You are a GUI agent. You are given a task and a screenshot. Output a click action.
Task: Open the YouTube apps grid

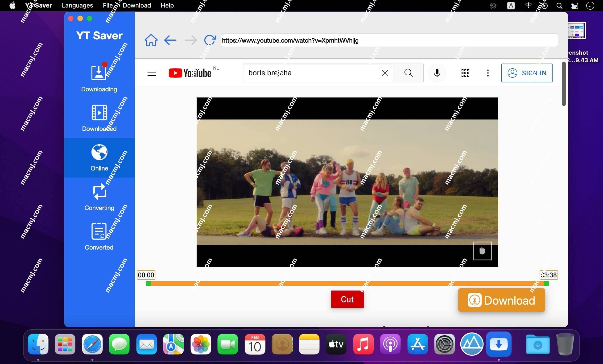[x=465, y=73]
